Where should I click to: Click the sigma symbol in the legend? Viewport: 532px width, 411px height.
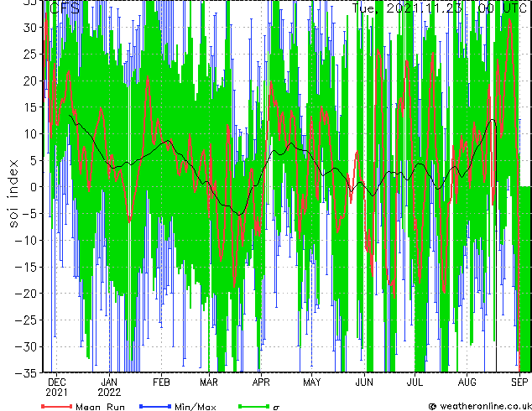coord(276,408)
